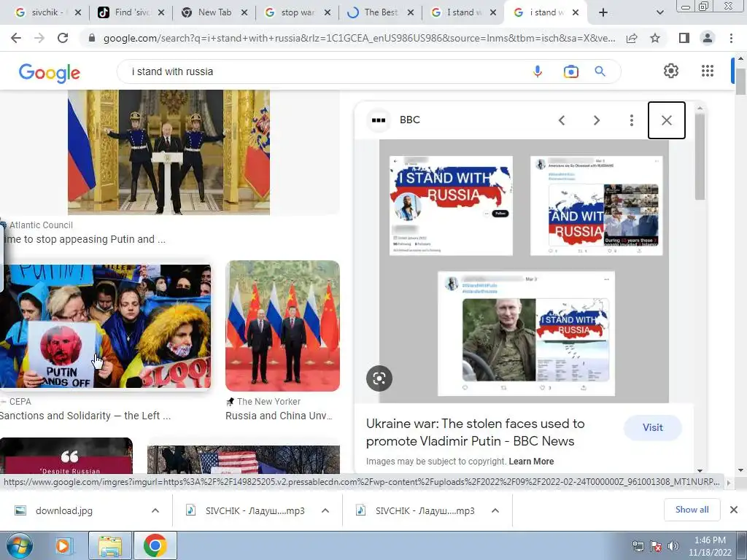
Task: Go to Google homepage via logo
Action: click(x=49, y=73)
